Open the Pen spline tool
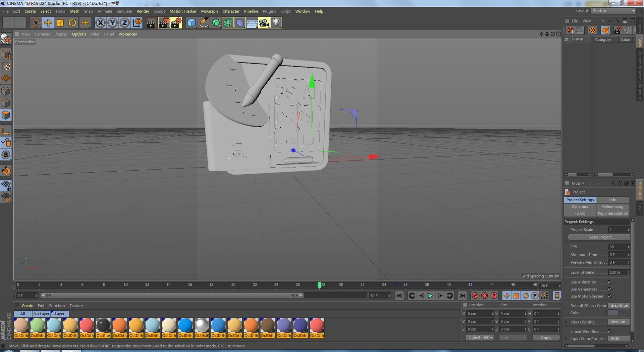The width and height of the screenshot is (644, 352). click(x=204, y=23)
